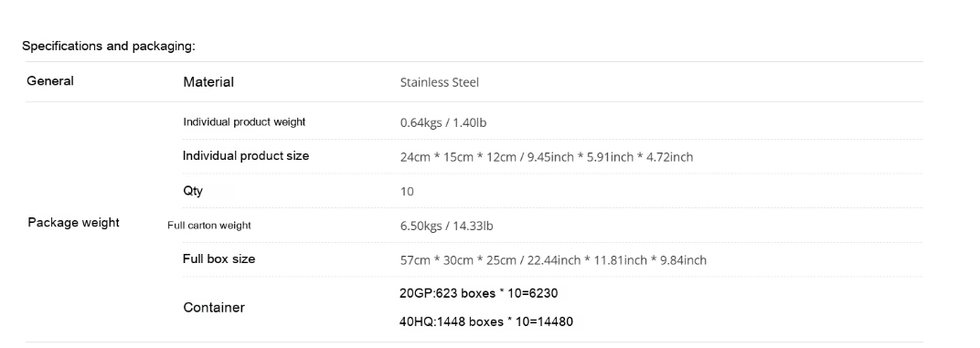Screen dimensions: 980x348
Task: Select the 'Stainless Steel' value
Action: (x=440, y=82)
